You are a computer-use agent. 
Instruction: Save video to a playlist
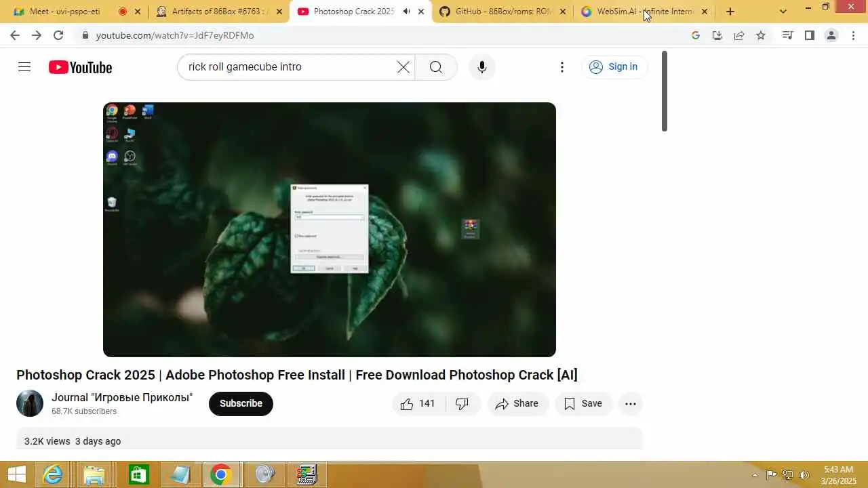(x=583, y=404)
